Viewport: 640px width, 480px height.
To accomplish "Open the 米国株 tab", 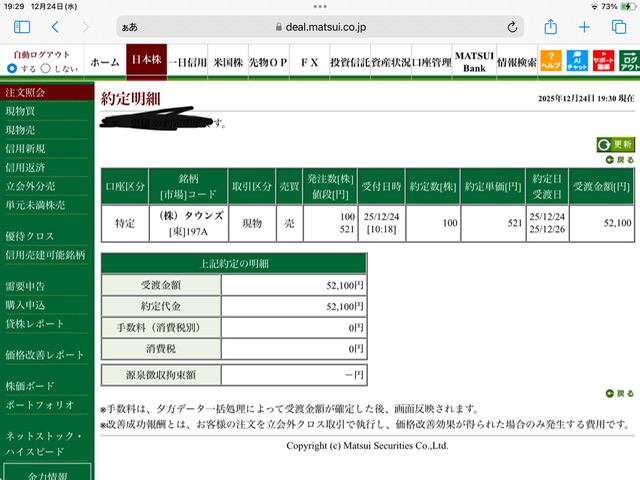I will pos(228,62).
